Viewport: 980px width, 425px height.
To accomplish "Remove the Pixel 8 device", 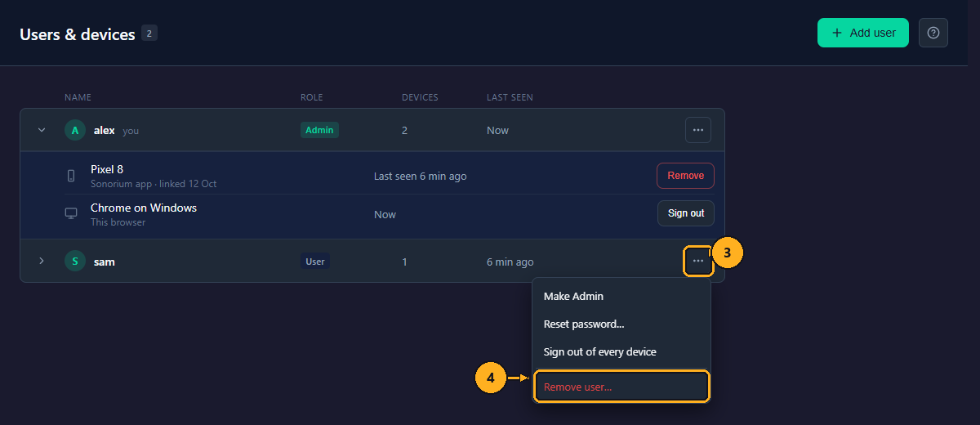I will (x=686, y=176).
